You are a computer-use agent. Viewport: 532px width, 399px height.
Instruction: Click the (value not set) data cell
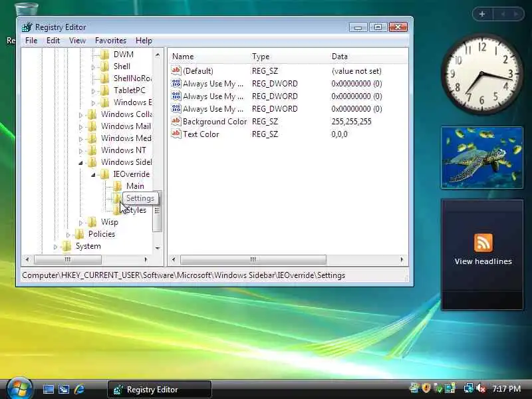[356, 71]
